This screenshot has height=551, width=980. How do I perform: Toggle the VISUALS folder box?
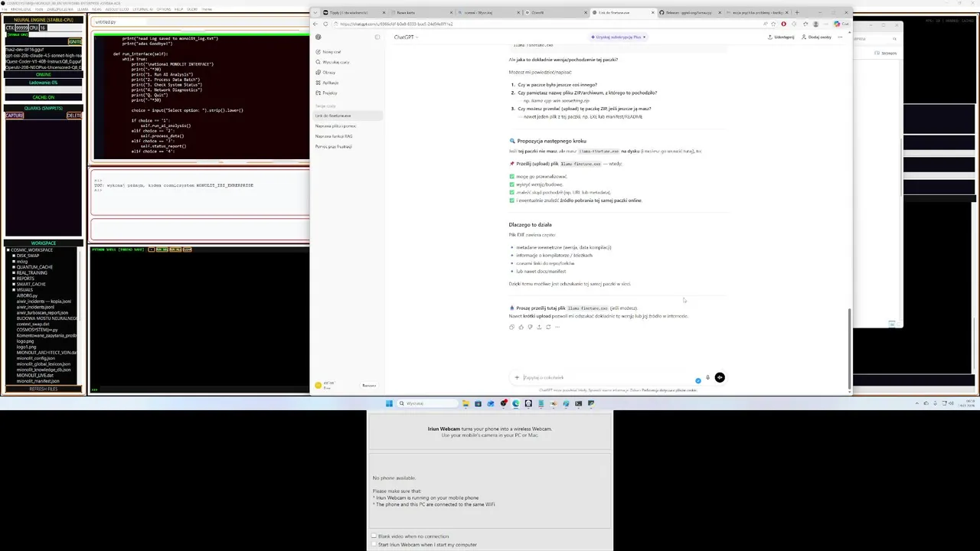tap(14, 290)
